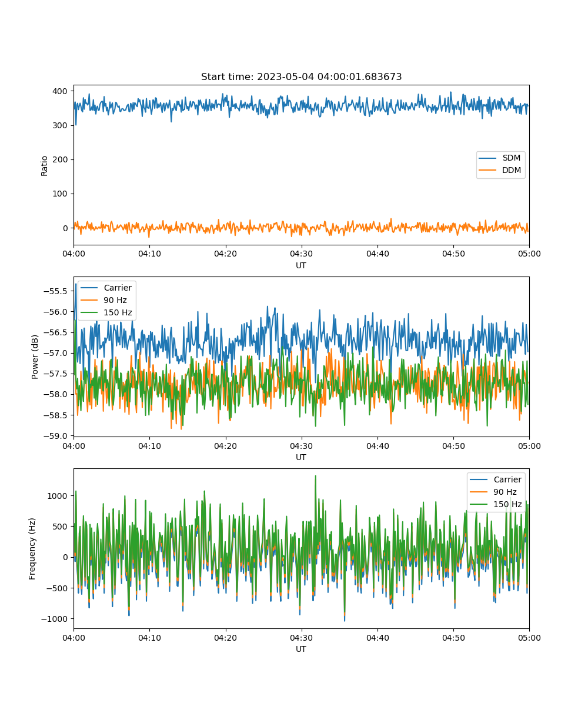The height and width of the screenshot is (706, 588).
Task: Click the 'Ratio' y-axis label
Action: 45,165
